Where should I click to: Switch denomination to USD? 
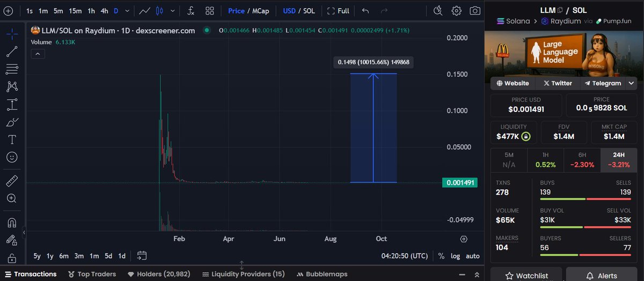[290, 11]
